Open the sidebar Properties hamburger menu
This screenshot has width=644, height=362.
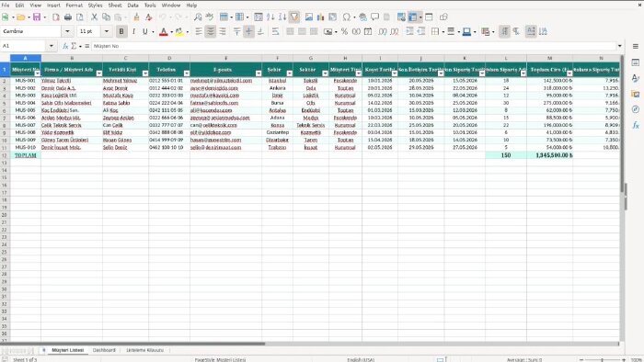(636, 46)
